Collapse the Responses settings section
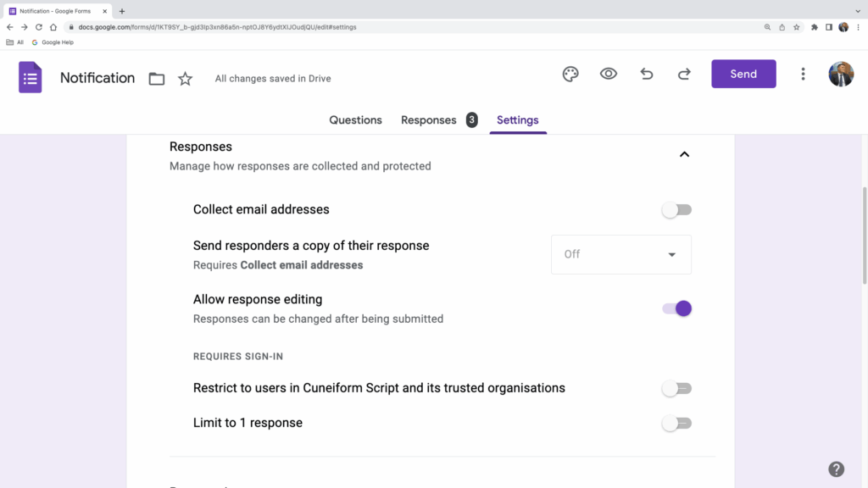868x488 pixels. click(x=685, y=155)
